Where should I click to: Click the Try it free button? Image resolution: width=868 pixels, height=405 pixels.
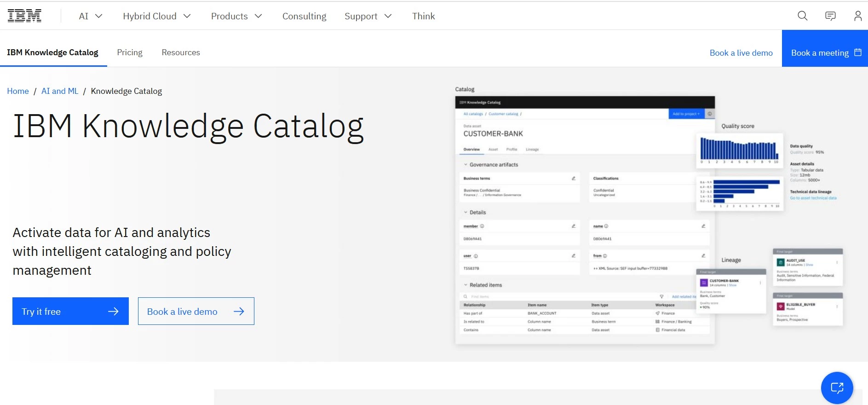click(70, 311)
